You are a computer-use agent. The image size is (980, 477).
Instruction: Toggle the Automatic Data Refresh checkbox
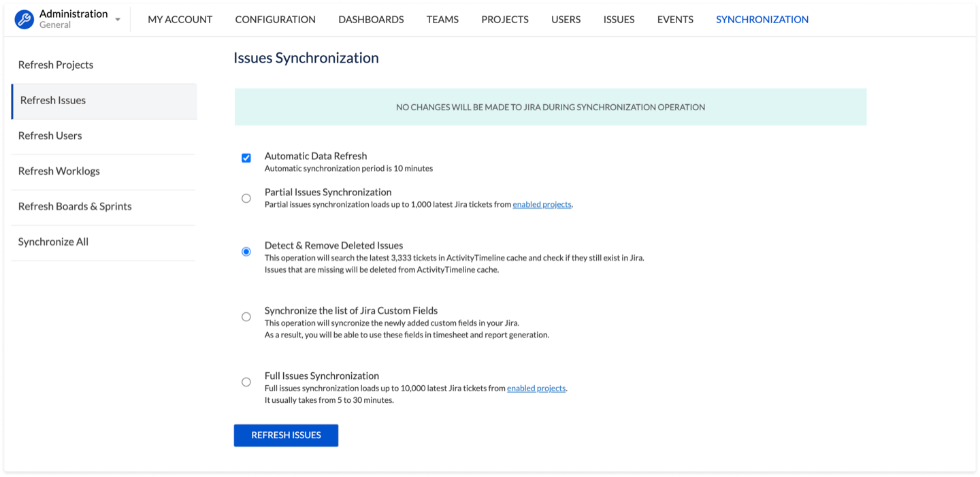click(246, 158)
